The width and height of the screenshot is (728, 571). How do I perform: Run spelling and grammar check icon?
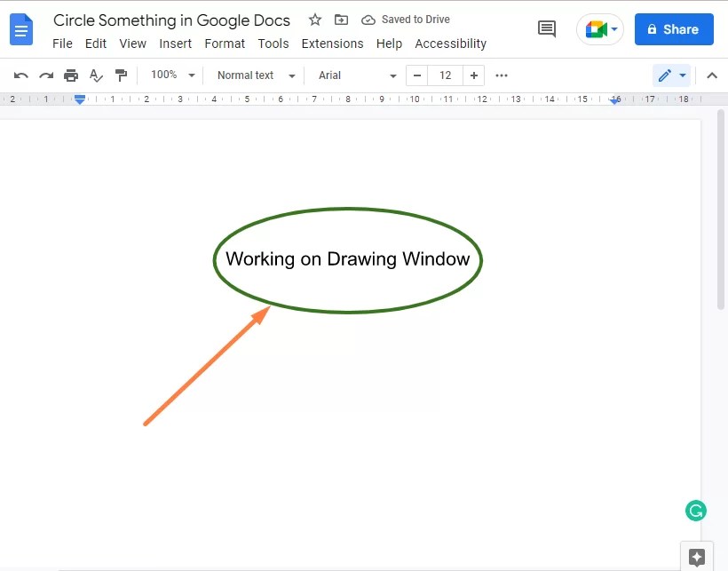[96, 75]
